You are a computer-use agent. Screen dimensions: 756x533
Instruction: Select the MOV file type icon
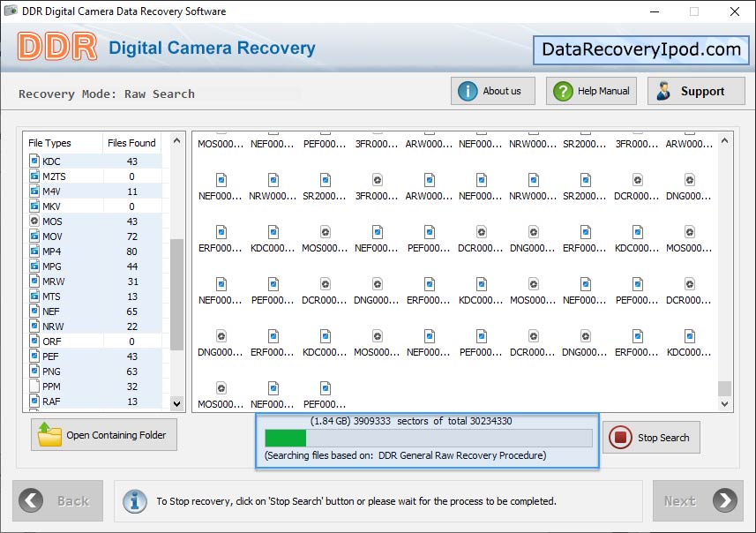coord(34,236)
